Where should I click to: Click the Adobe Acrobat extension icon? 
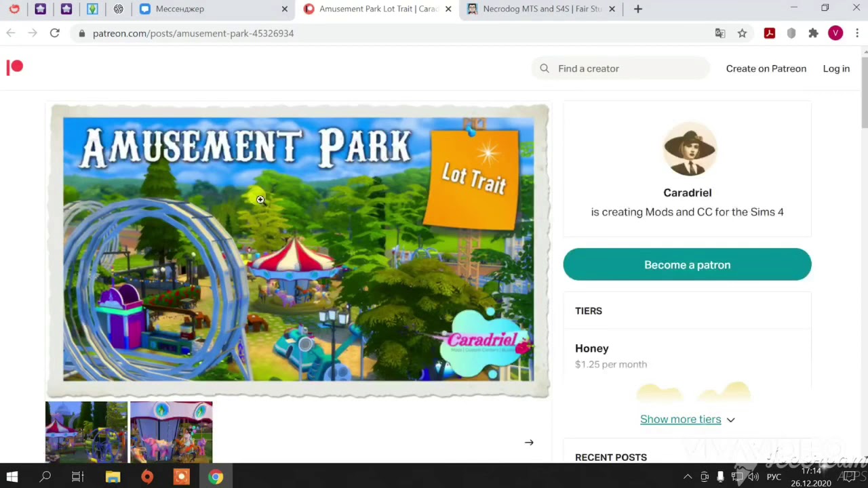(770, 33)
